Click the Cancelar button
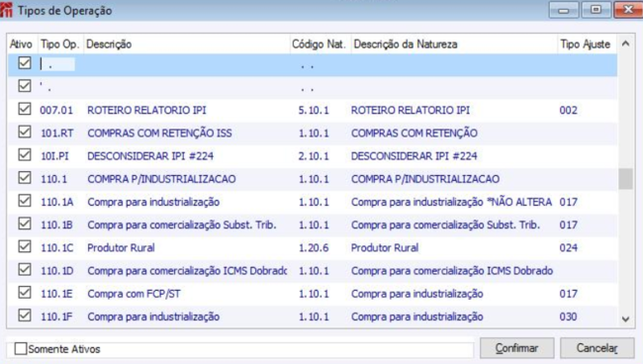 [x=597, y=348]
